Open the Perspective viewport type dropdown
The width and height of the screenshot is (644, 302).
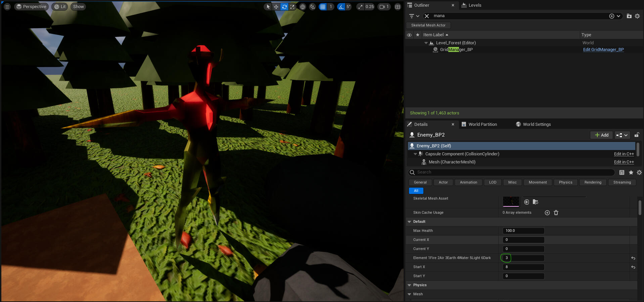tap(31, 7)
